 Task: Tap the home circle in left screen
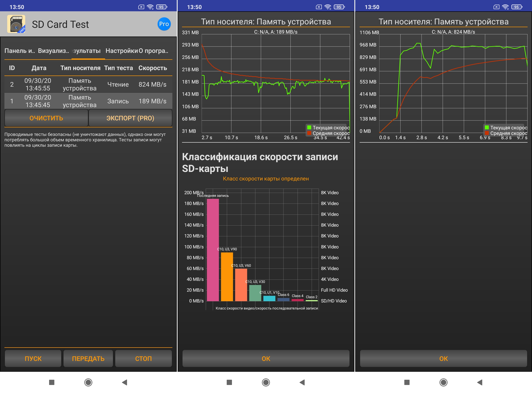click(x=88, y=382)
